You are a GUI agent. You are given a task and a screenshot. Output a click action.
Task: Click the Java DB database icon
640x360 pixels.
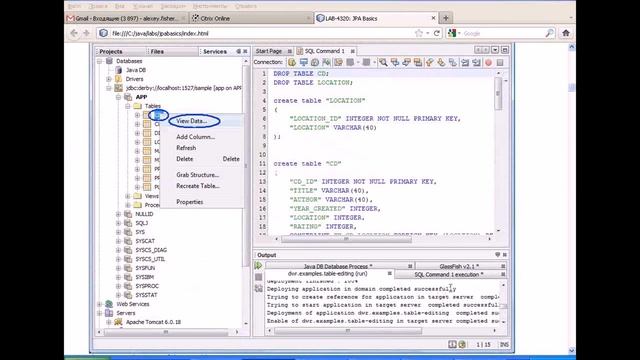click(119, 70)
